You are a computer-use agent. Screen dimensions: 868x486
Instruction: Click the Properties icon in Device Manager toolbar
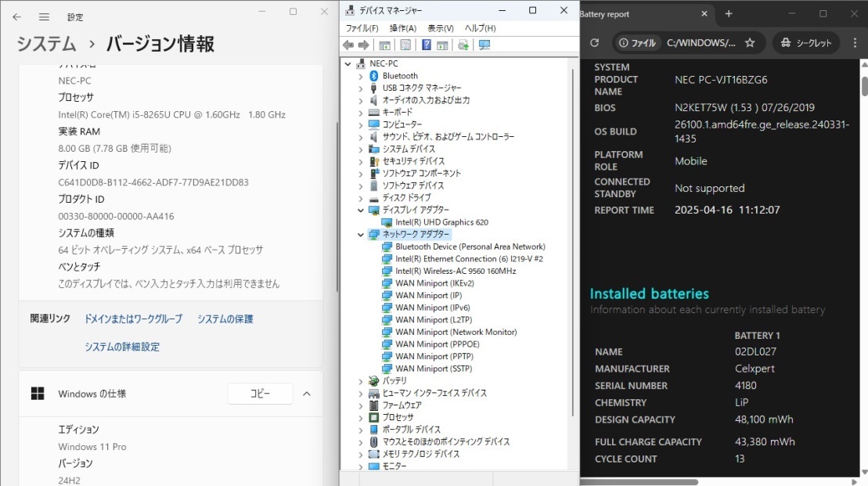[x=404, y=45]
